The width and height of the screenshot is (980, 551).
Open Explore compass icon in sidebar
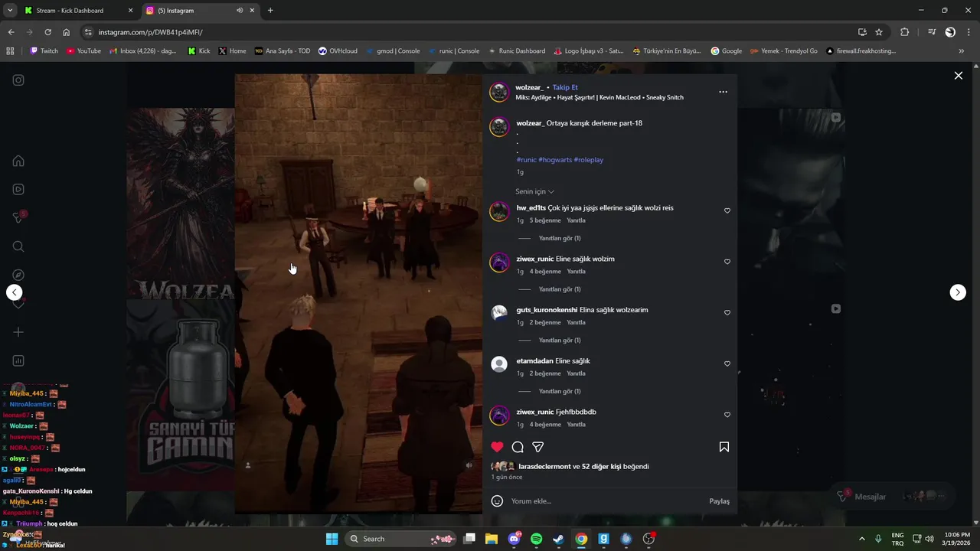[x=18, y=275]
